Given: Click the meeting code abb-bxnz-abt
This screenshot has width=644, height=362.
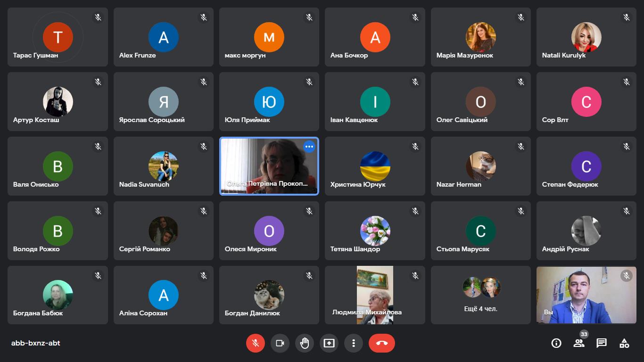Looking at the screenshot, I should (x=36, y=343).
